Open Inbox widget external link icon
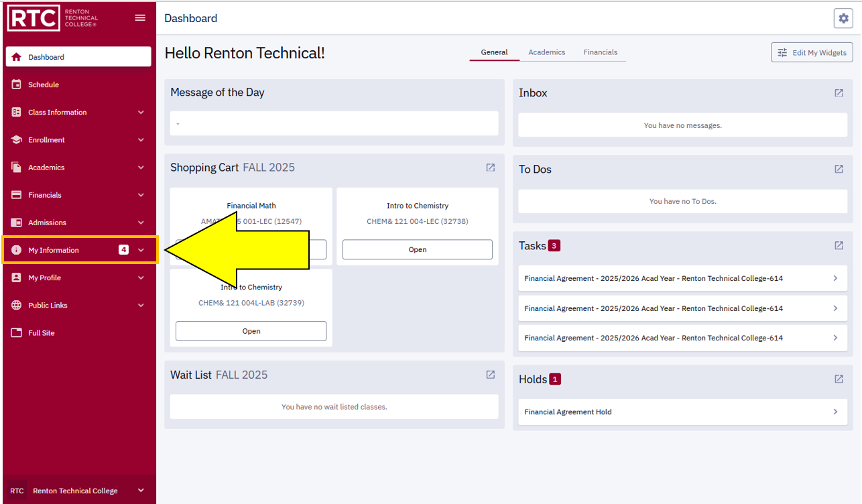This screenshot has height=504, width=862. (839, 93)
